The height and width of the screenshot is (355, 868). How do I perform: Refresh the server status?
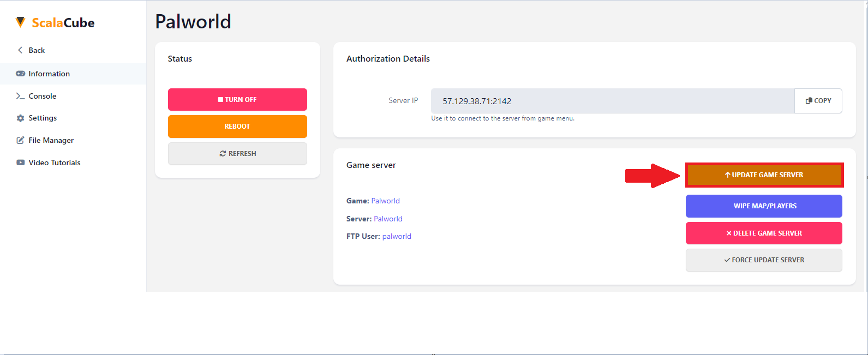[x=237, y=154]
